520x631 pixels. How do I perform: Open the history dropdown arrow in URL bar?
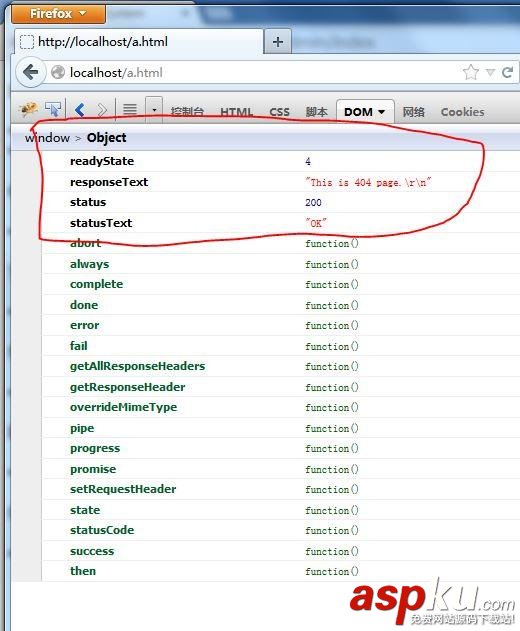[x=490, y=72]
